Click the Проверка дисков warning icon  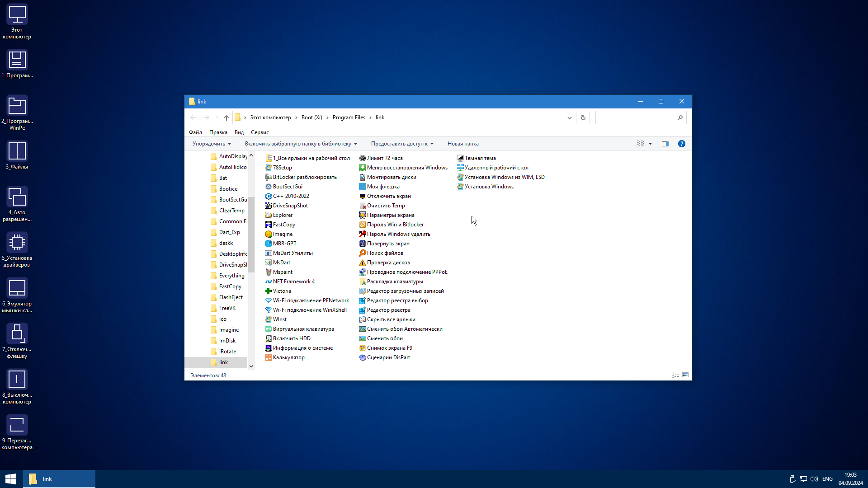362,263
